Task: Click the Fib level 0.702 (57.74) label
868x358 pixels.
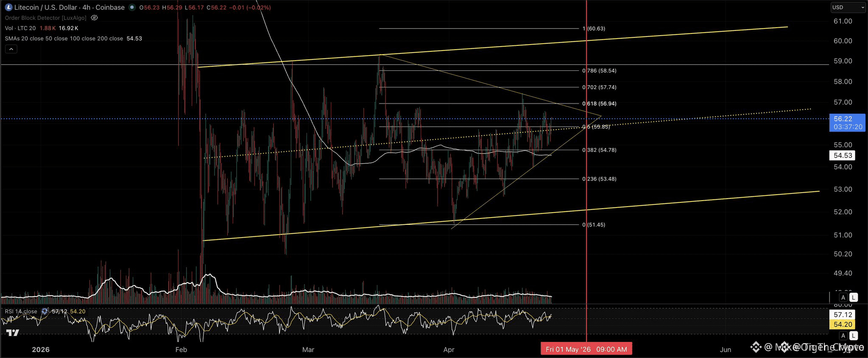Action: (x=600, y=87)
